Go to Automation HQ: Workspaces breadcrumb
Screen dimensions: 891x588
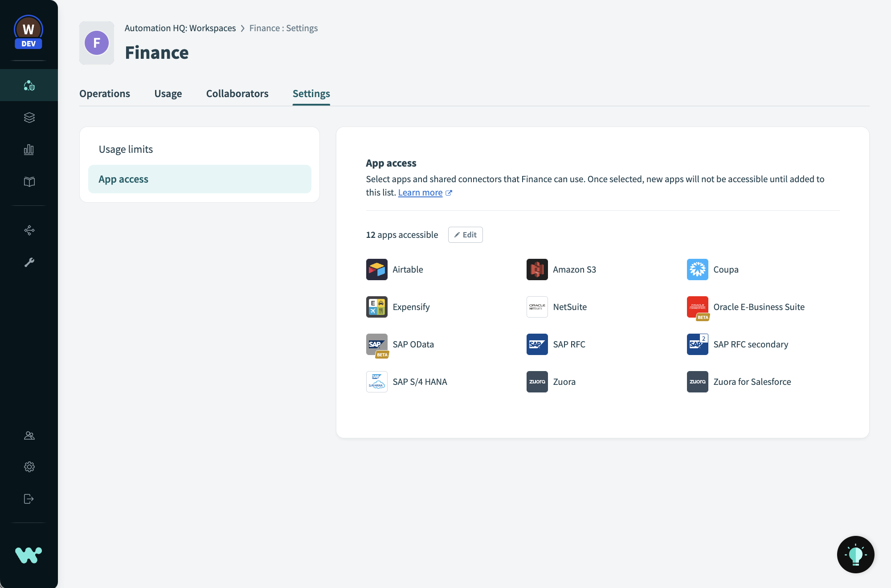(x=180, y=28)
